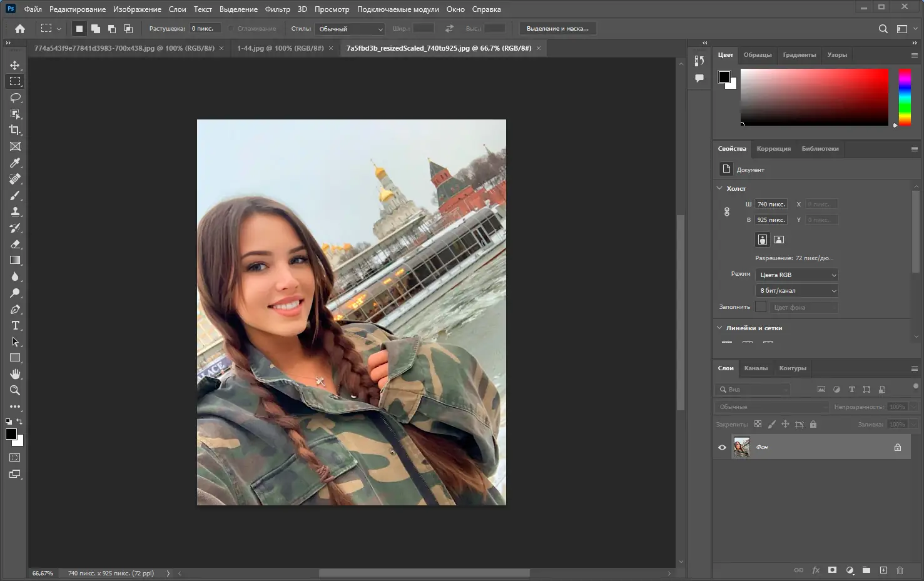Click the foreground color swatch in Цвет panel

coord(724,77)
